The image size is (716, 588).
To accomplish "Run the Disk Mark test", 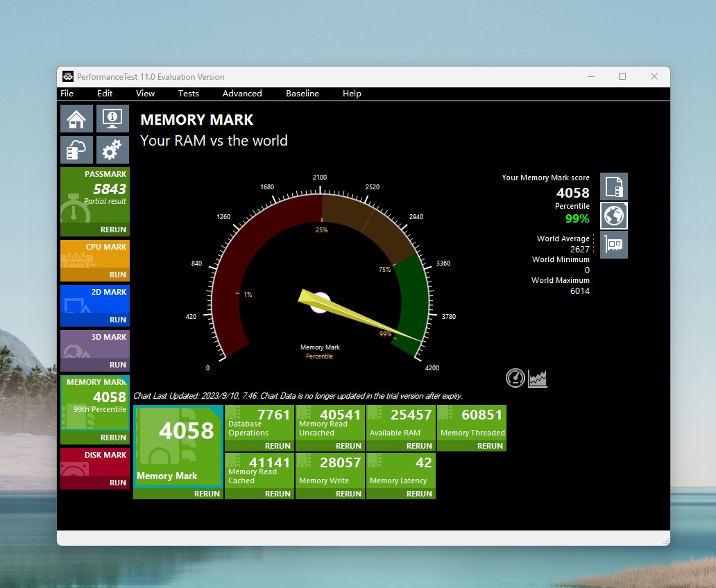I will (95, 483).
